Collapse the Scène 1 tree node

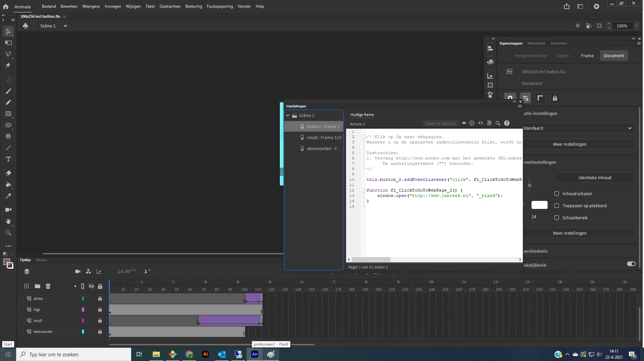click(x=288, y=115)
